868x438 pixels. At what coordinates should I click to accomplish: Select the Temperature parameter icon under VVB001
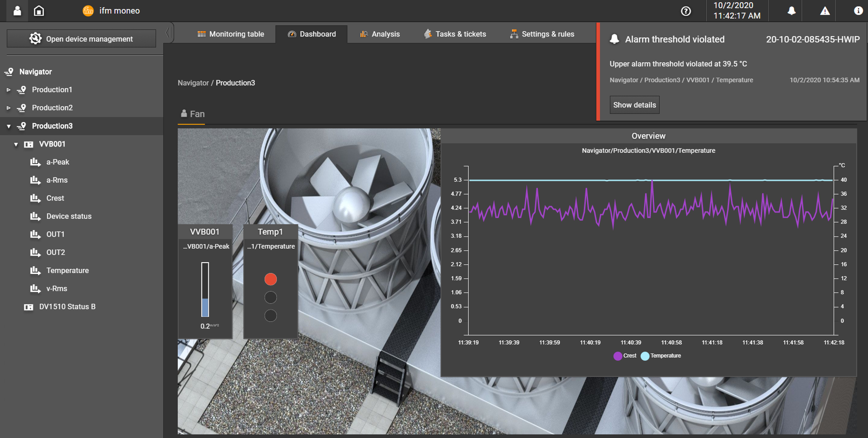(x=36, y=270)
